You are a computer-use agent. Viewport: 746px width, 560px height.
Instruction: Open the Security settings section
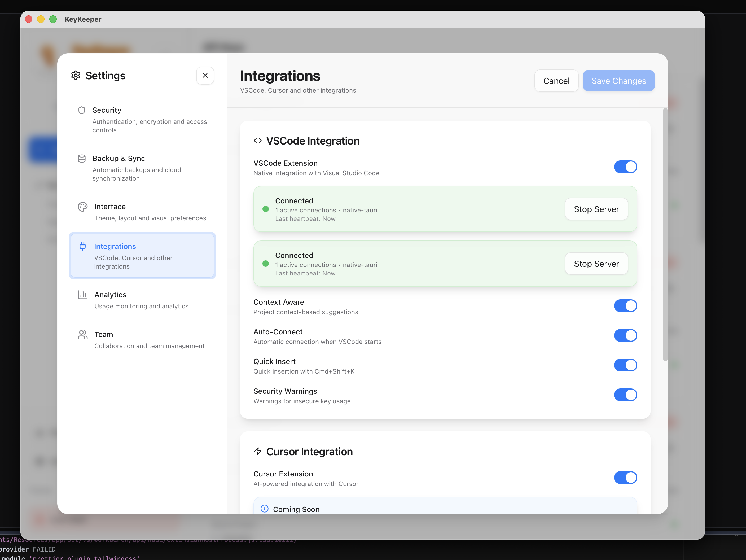pos(142,120)
